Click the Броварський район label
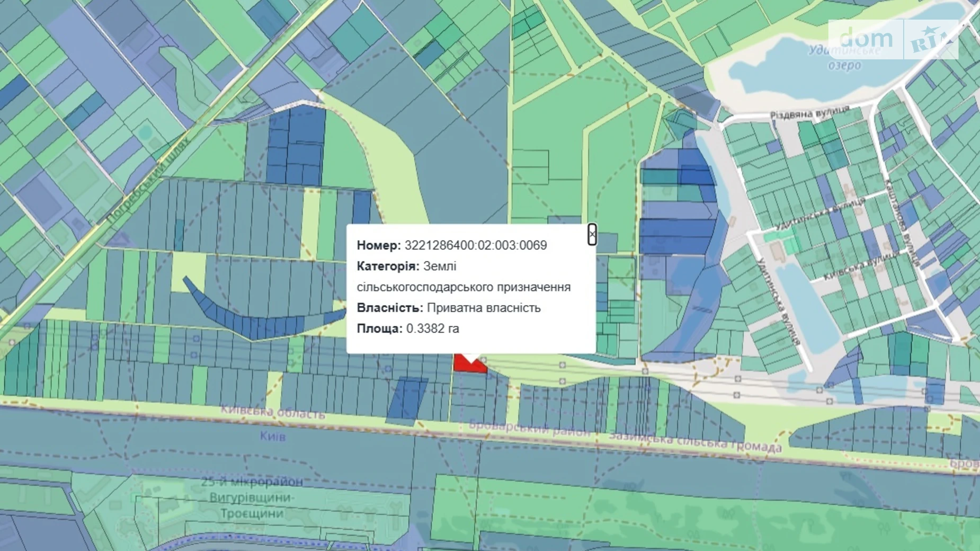The width and height of the screenshot is (980, 551). [x=529, y=429]
